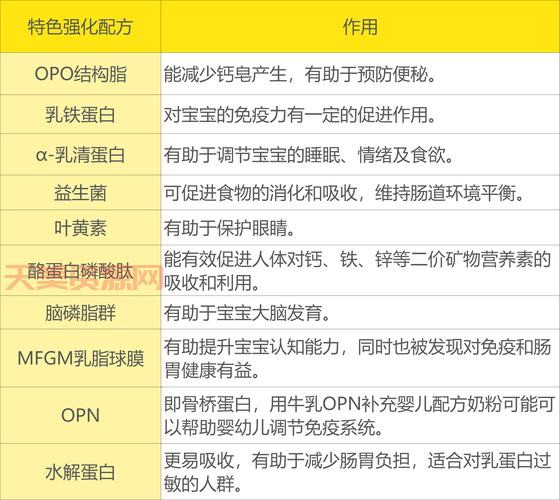Select the 益生菌 cell
This screenshot has width=560, height=500.
point(80,193)
